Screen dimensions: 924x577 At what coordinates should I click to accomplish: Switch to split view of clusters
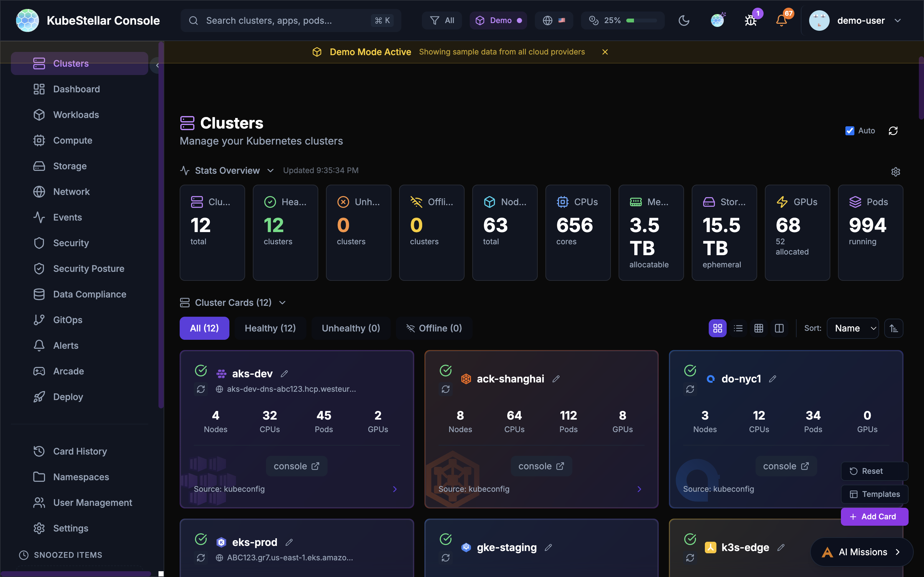(779, 328)
